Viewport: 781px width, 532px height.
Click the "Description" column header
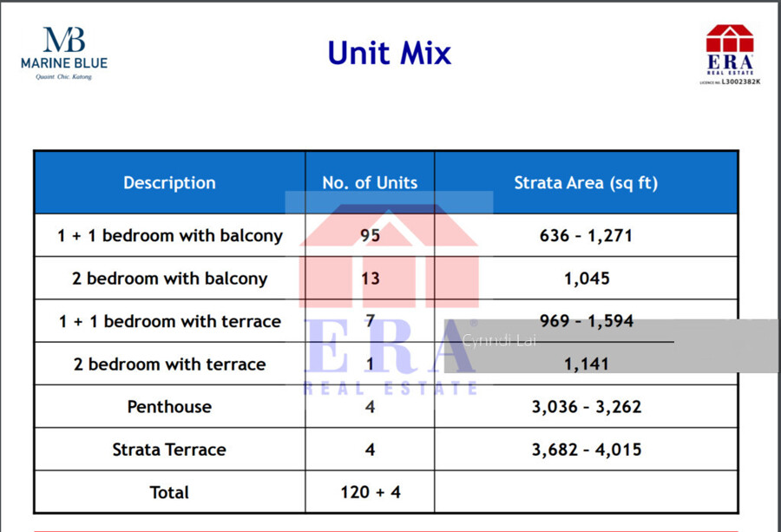(169, 183)
